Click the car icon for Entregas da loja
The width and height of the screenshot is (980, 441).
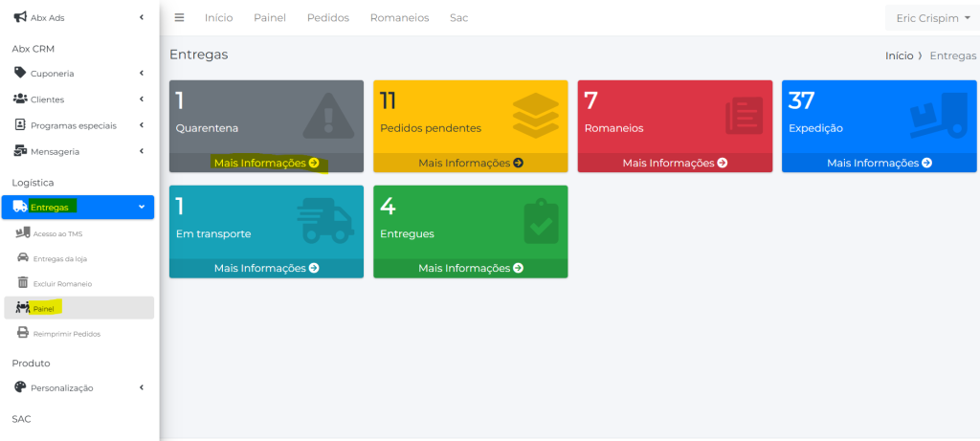point(23,258)
